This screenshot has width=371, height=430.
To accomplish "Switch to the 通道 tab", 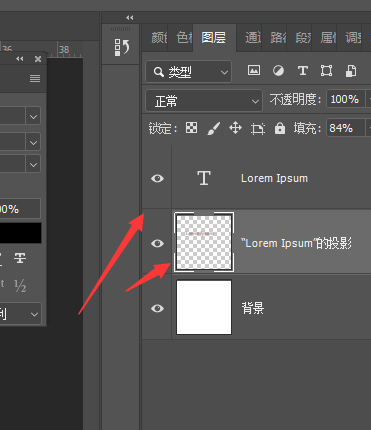I will [253, 38].
